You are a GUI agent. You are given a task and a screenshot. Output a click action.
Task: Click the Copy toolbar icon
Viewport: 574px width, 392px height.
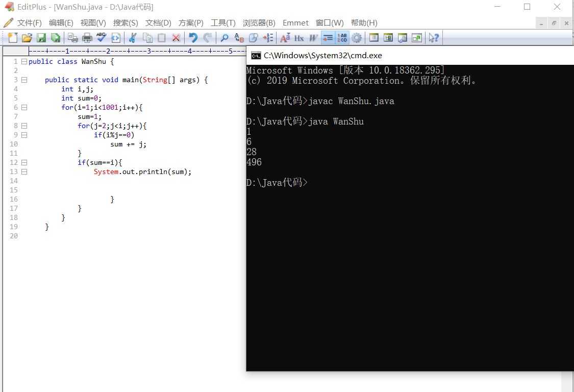pos(147,38)
